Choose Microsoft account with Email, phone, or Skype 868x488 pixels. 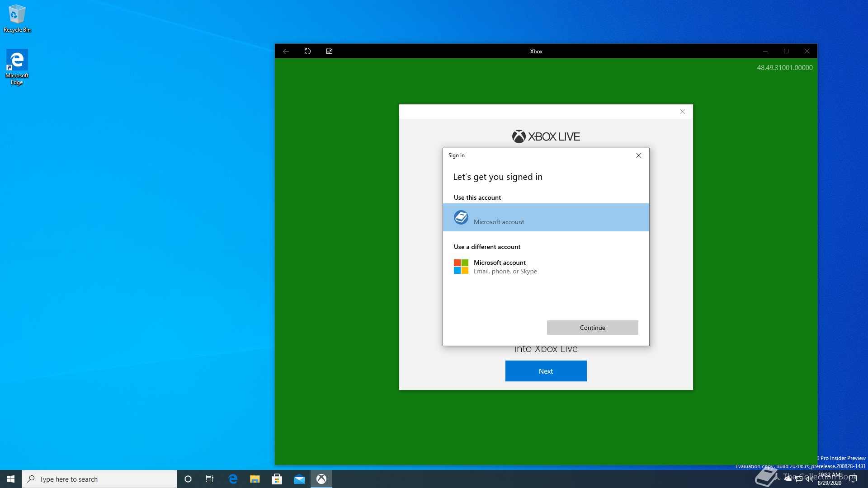click(x=546, y=267)
